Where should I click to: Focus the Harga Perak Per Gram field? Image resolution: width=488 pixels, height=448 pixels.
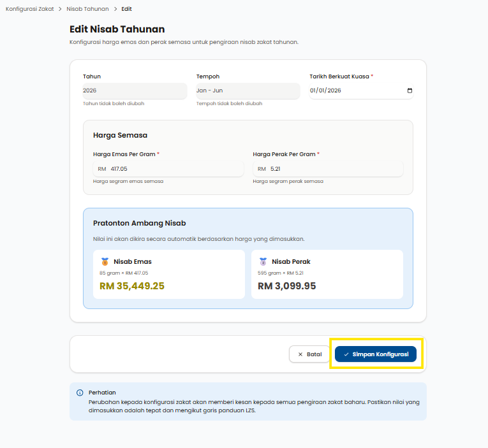(x=333, y=169)
